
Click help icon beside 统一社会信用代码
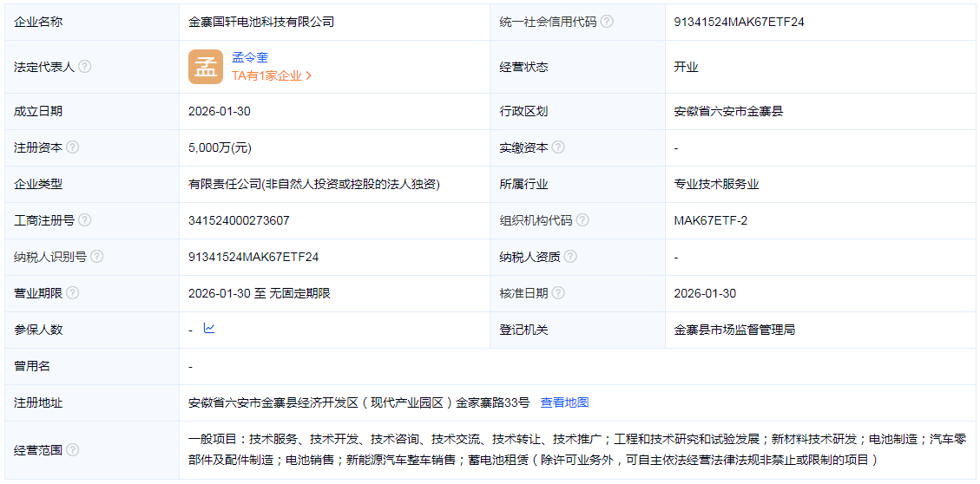click(x=607, y=22)
